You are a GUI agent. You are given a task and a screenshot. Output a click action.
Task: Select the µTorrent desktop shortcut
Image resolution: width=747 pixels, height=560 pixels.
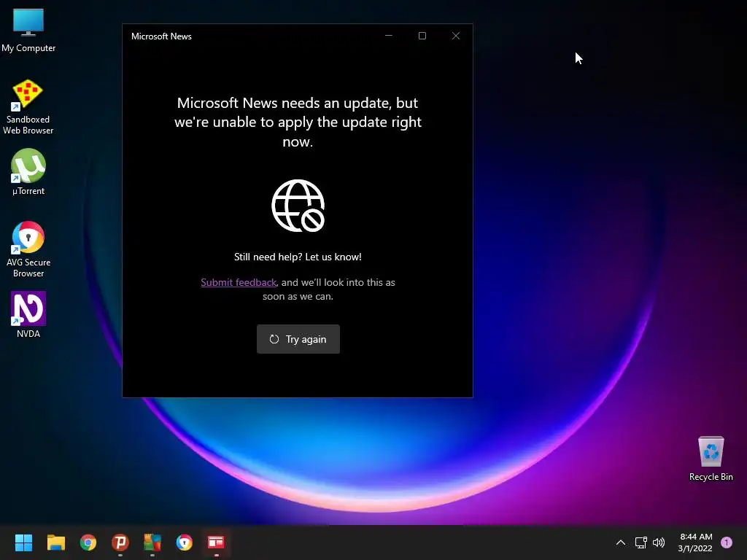pos(28,172)
